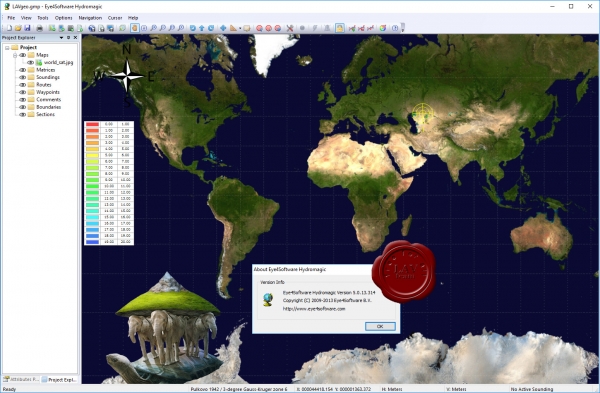Switch to the Project Explorer bottom tab
The width and height of the screenshot is (600, 393).
pyautogui.click(x=59, y=380)
